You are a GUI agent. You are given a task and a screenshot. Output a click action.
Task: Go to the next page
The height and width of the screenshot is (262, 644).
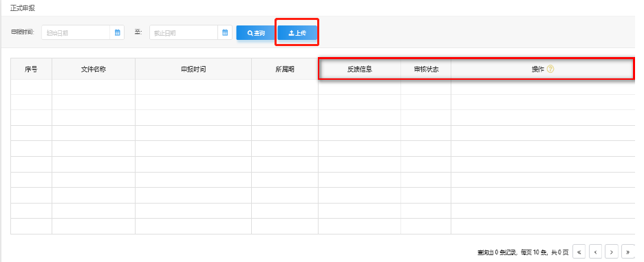point(612,251)
